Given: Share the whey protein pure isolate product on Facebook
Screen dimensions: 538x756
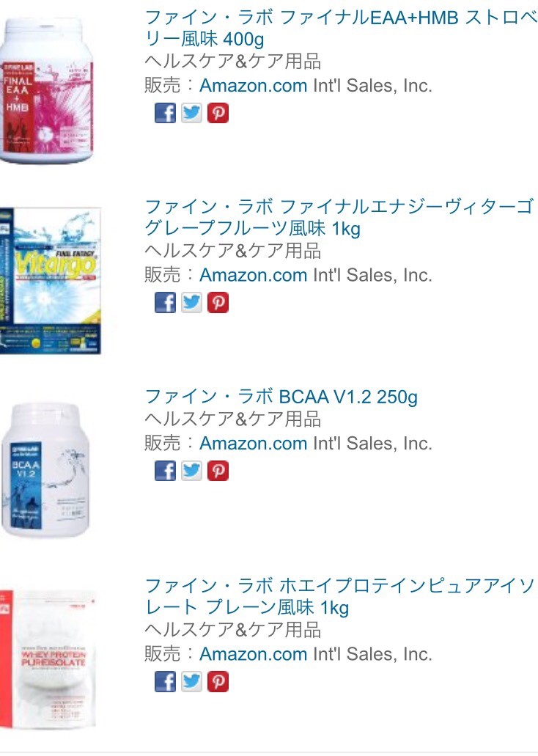Looking at the screenshot, I should [x=165, y=681].
